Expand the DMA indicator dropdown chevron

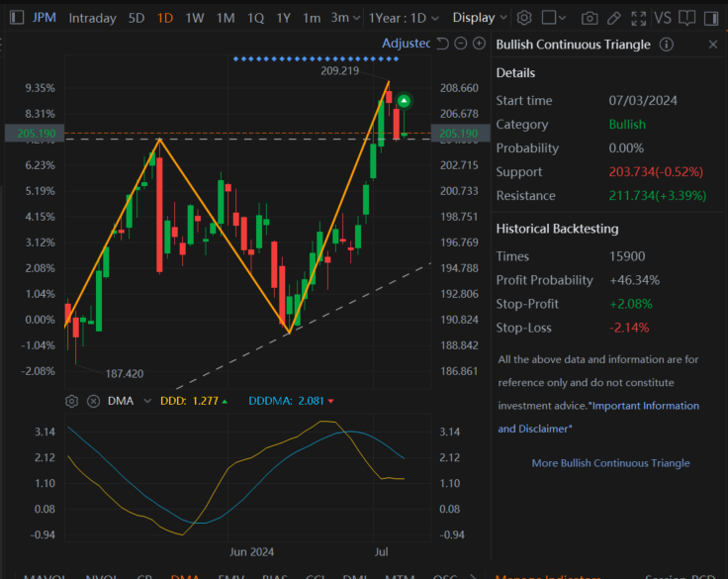[147, 401]
